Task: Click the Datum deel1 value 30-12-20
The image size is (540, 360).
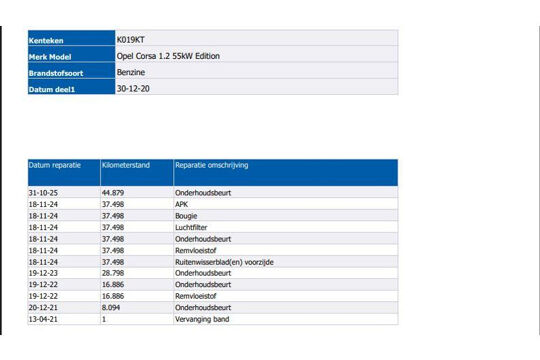Action: [x=133, y=89]
